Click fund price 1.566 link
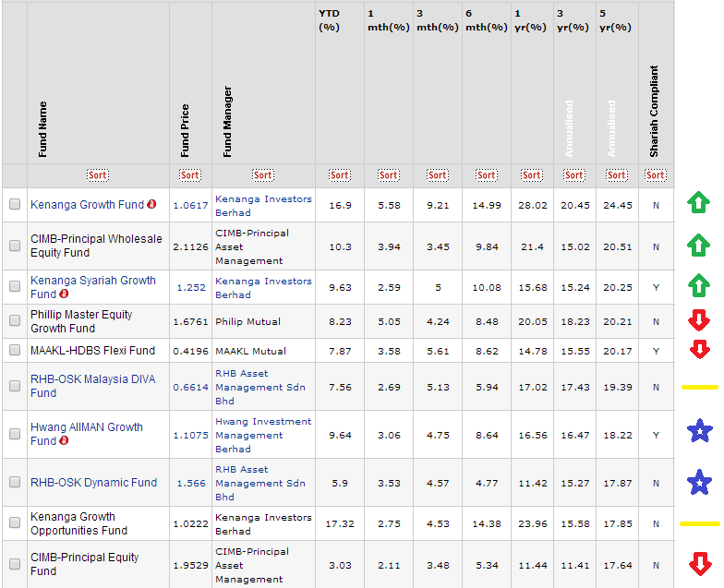This screenshot has height=588, width=724. click(x=191, y=484)
